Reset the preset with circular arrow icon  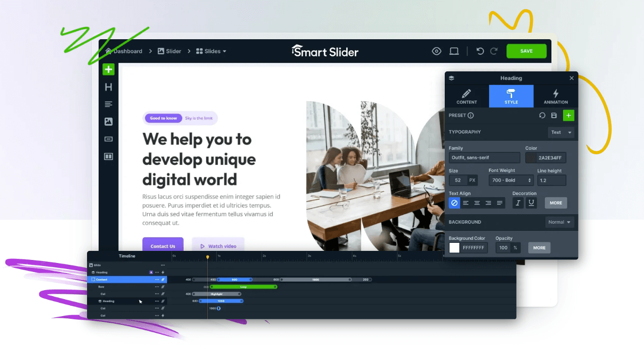click(x=542, y=115)
